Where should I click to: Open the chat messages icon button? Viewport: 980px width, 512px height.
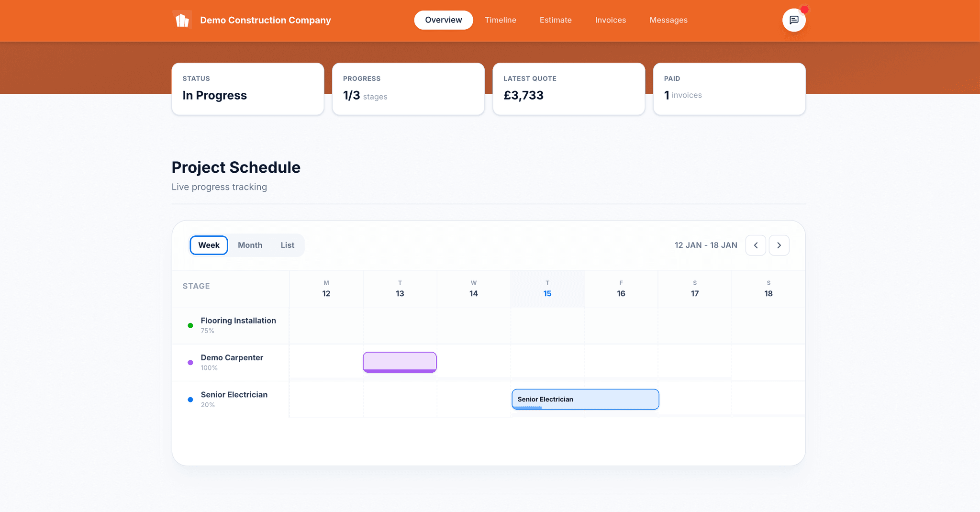pos(794,20)
